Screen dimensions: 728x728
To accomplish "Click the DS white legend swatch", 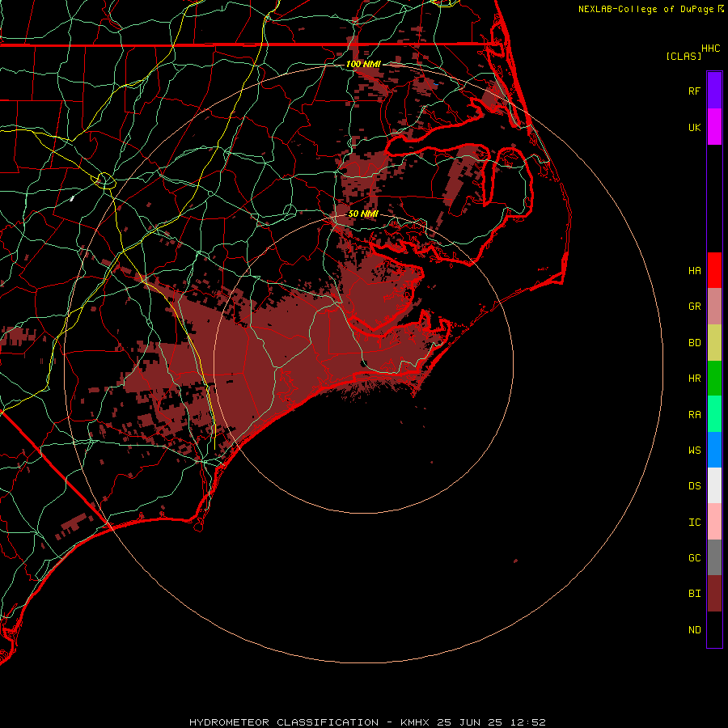I will point(714,485).
